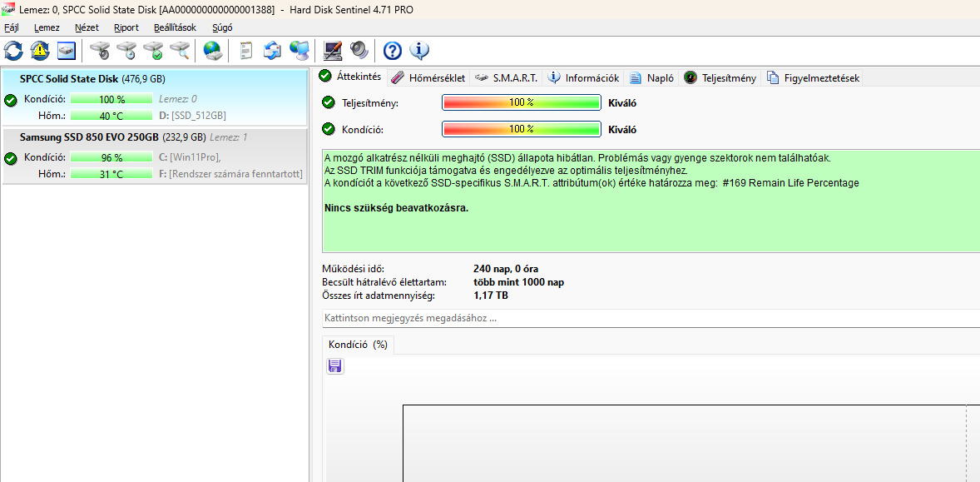The image size is (980, 482).
Task: Open the Lemez menu
Action: pos(47,27)
